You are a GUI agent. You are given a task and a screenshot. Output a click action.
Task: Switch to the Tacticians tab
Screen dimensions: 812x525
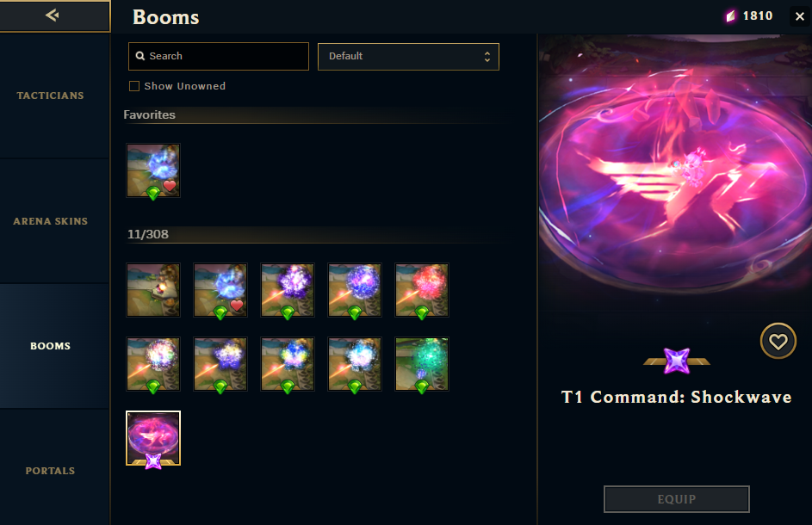50,96
